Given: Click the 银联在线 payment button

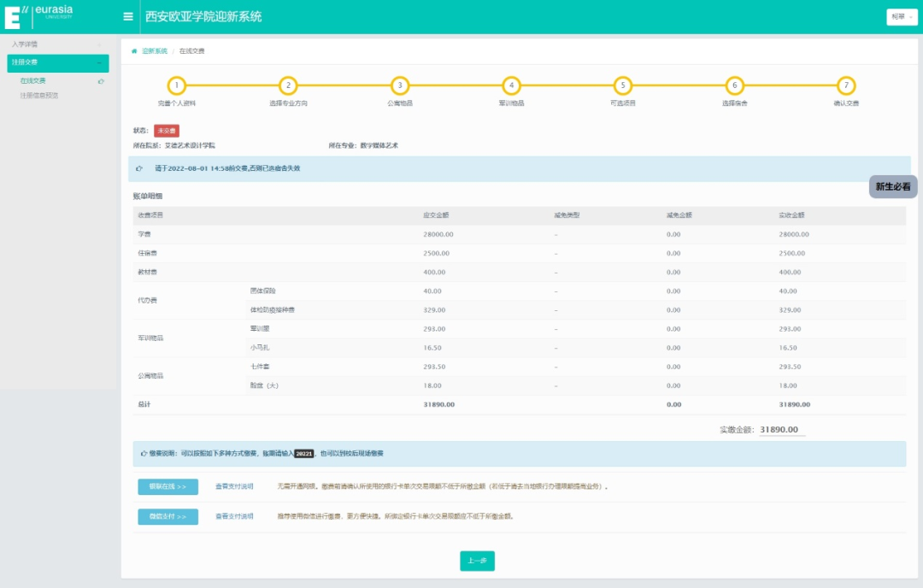Looking at the screenshot, I should click(x=168, y=486).
